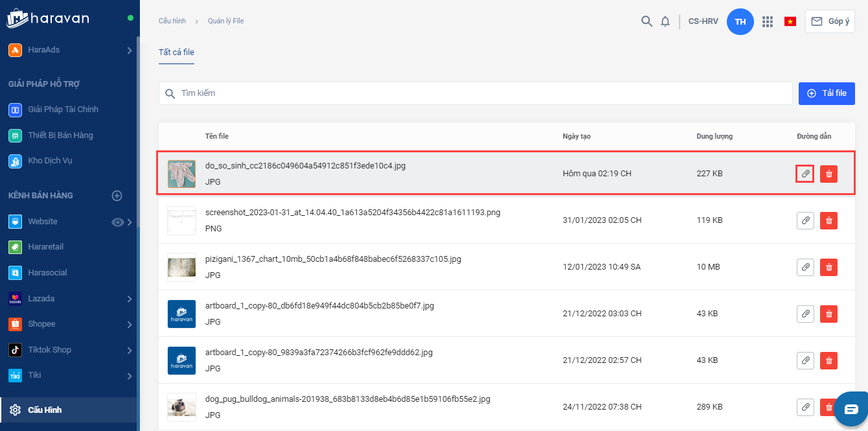Screen dimensions: 868x431
Task: Add a new sales channel plus icon
Action: [x=117, y=196]
